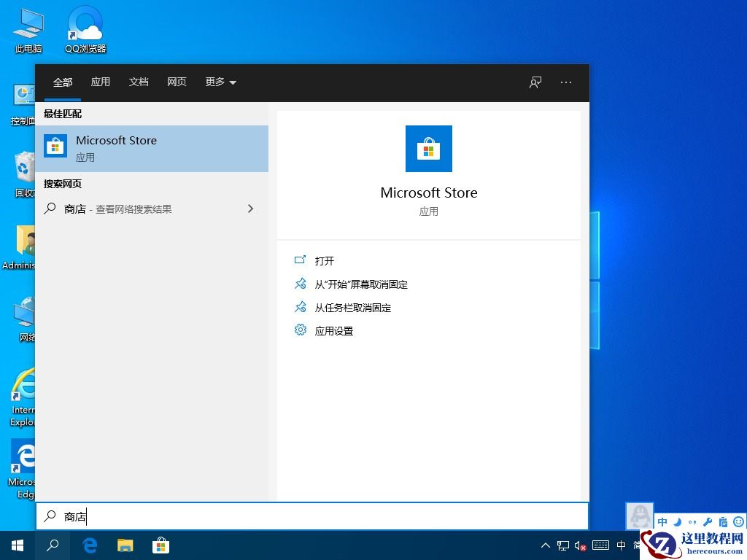Viewport: 747px width, 560px height.
Task: Open 应用设置 for Microsoft Store
Action: click(335, 330)
